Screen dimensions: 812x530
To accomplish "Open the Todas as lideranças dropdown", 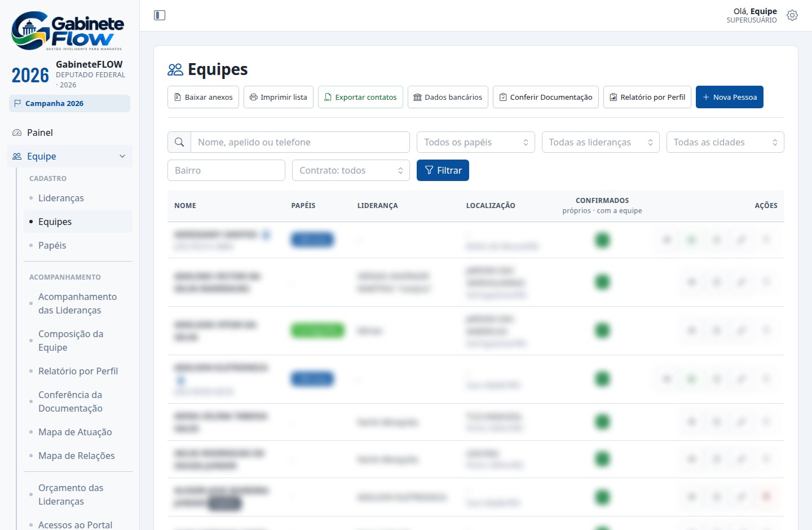I will point(601,142).
